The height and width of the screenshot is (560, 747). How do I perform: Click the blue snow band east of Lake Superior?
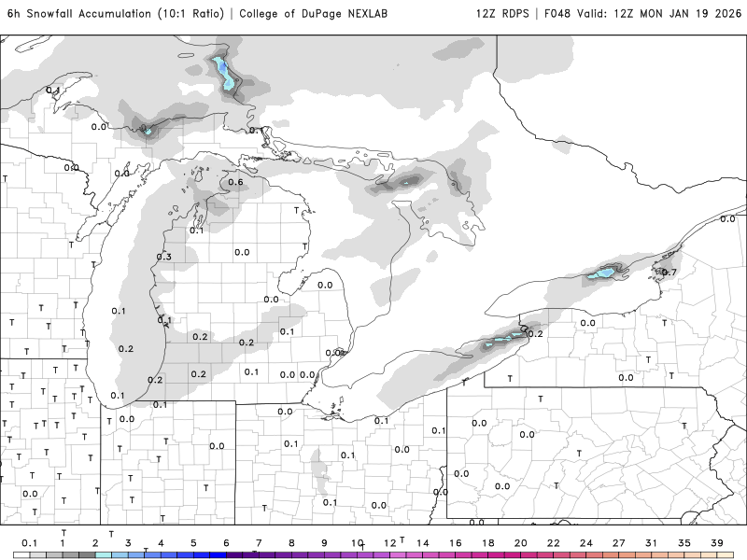(x=223, y=74)
